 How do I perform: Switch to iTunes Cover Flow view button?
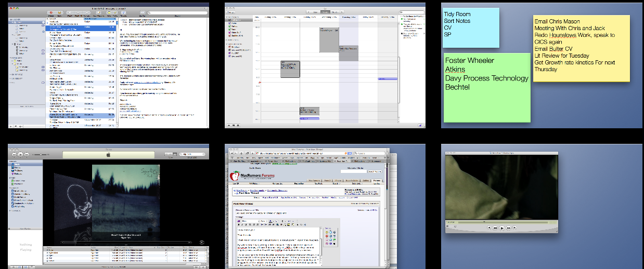click(x=174, y=154)
